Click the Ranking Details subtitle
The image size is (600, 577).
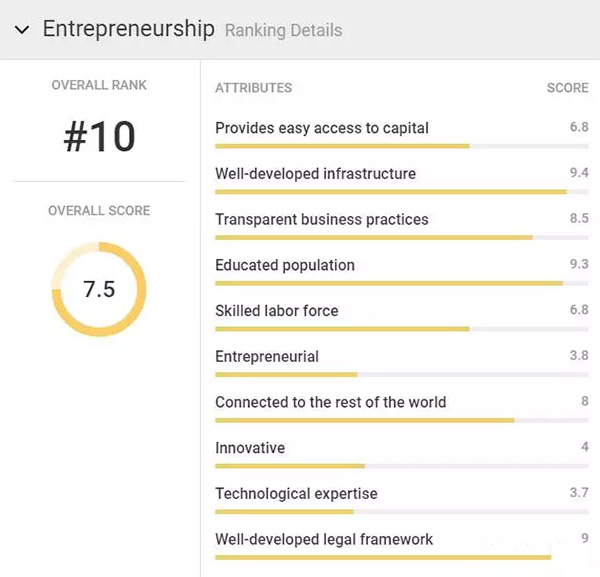(283, 30)
